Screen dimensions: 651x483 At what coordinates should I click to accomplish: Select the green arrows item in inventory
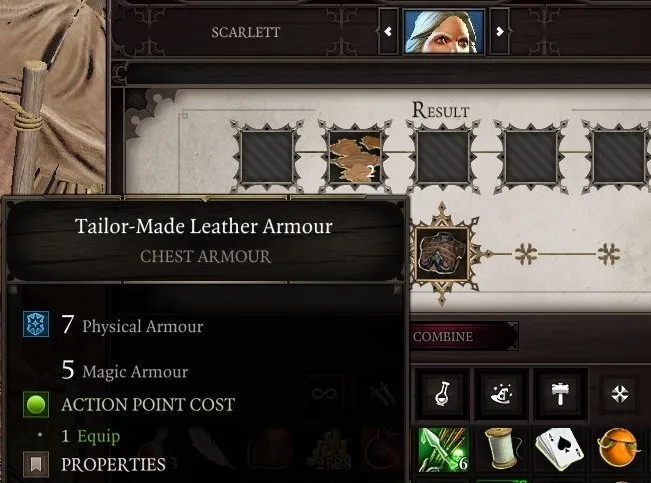tap(443, 450)
